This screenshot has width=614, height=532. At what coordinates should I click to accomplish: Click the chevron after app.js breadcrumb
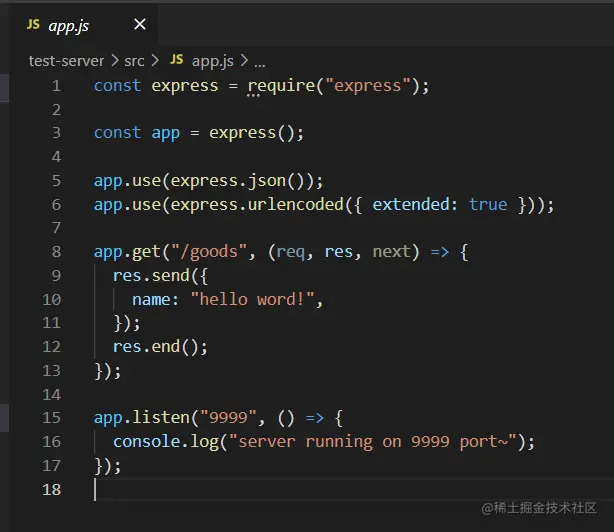[x=244, y=61]
